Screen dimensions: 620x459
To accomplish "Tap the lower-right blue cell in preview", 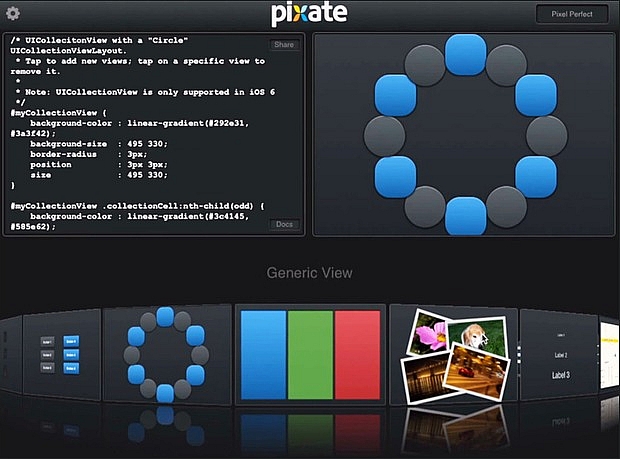I will (536, 177).
